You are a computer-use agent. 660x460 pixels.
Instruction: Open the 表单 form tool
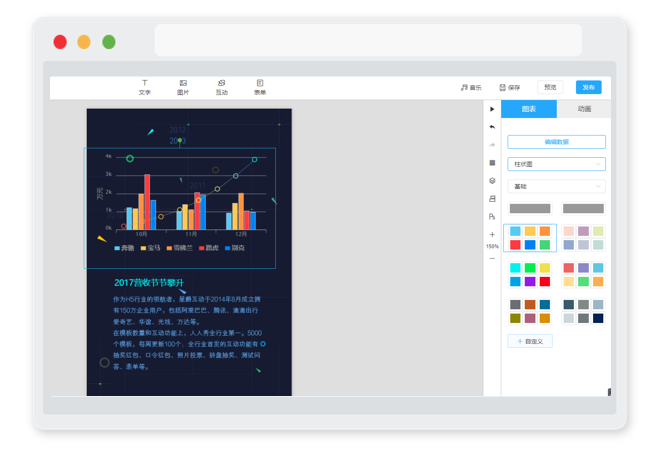coord(260,87)
